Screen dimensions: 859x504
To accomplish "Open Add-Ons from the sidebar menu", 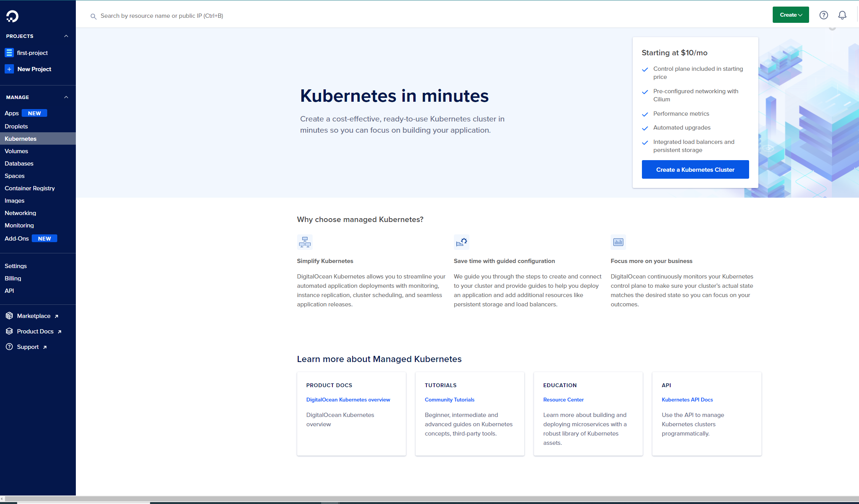I will [x=17, y=238].
